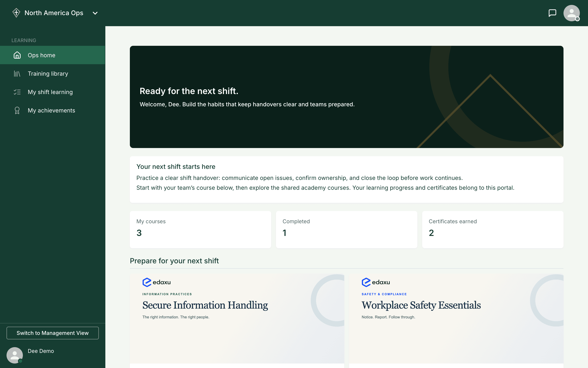Open the messages chat icon
This screenshot has height=368, width=588.
(x=552, y=13)
